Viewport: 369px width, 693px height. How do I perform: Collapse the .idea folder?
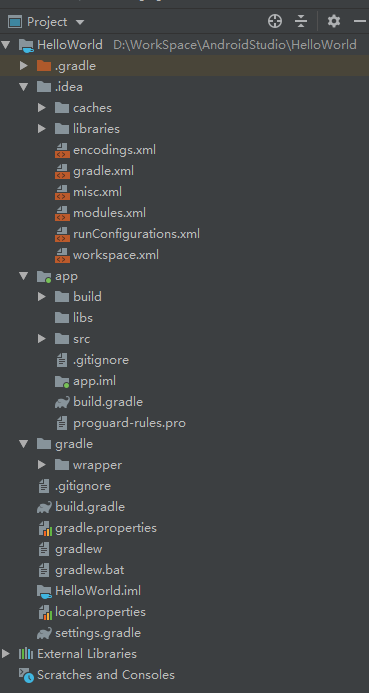point(23,87)
